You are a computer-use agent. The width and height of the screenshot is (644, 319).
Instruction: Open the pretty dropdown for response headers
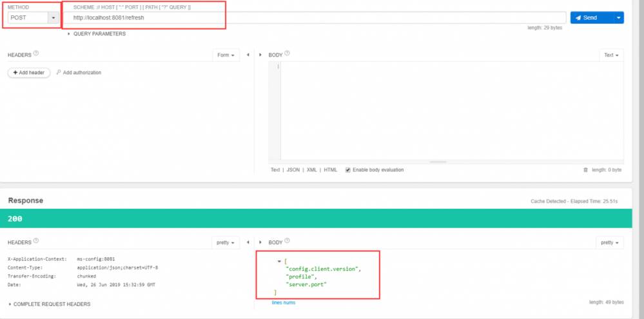226,242
